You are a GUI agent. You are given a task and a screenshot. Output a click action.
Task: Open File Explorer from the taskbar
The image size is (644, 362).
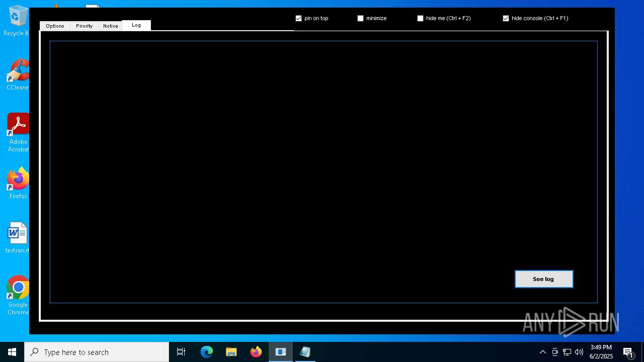click(231, 352)
